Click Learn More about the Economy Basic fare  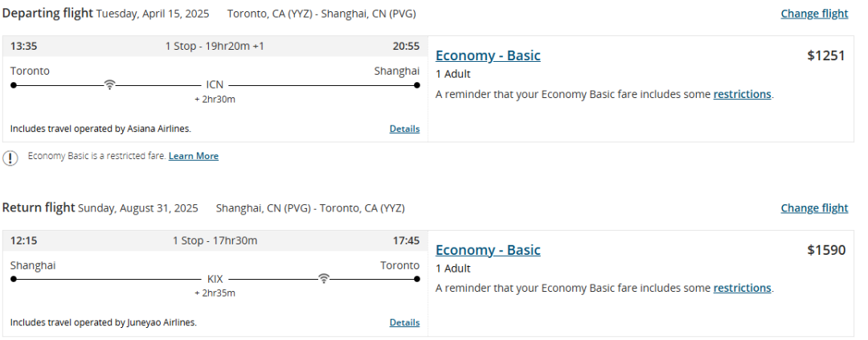click(193, 156)
